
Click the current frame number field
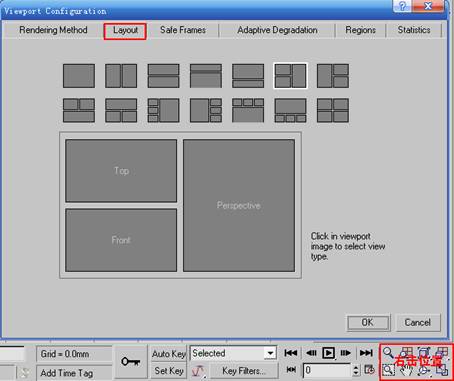pos(327,370)
